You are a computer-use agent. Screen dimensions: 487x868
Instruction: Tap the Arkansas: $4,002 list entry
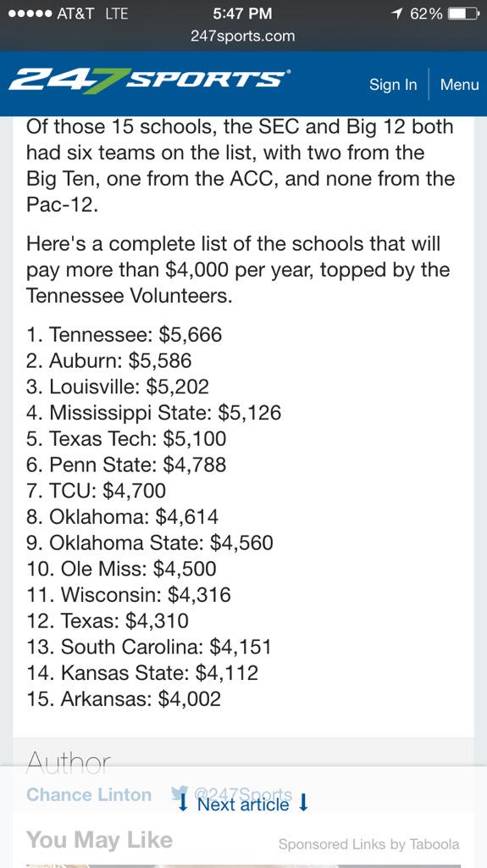tap(124, 698)
